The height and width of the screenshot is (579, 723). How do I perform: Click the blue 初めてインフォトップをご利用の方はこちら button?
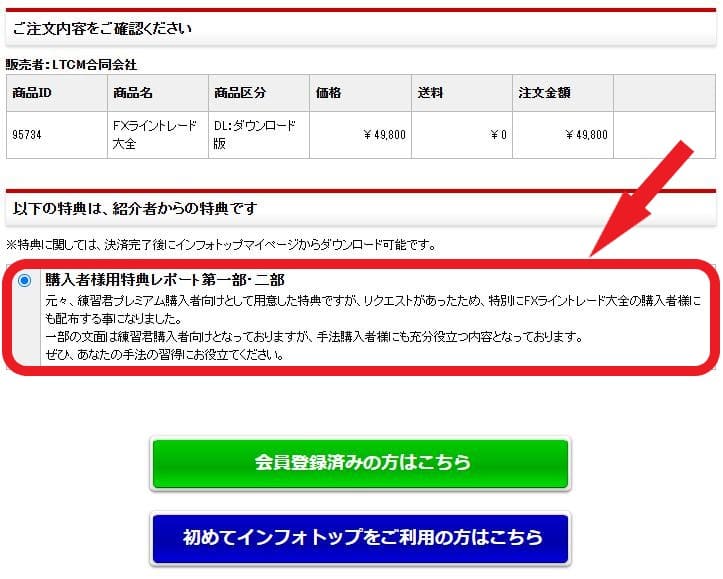pyautogui.click(x=360, y=538)
